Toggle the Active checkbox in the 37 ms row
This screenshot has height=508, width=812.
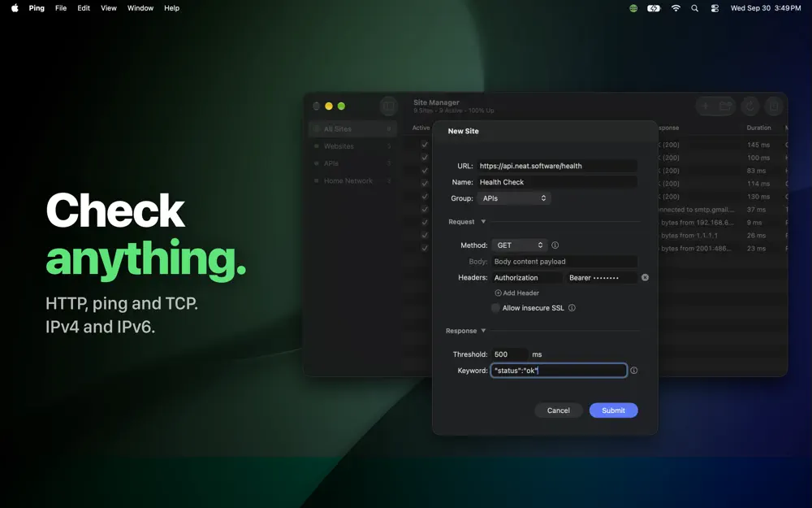point(425,210)
